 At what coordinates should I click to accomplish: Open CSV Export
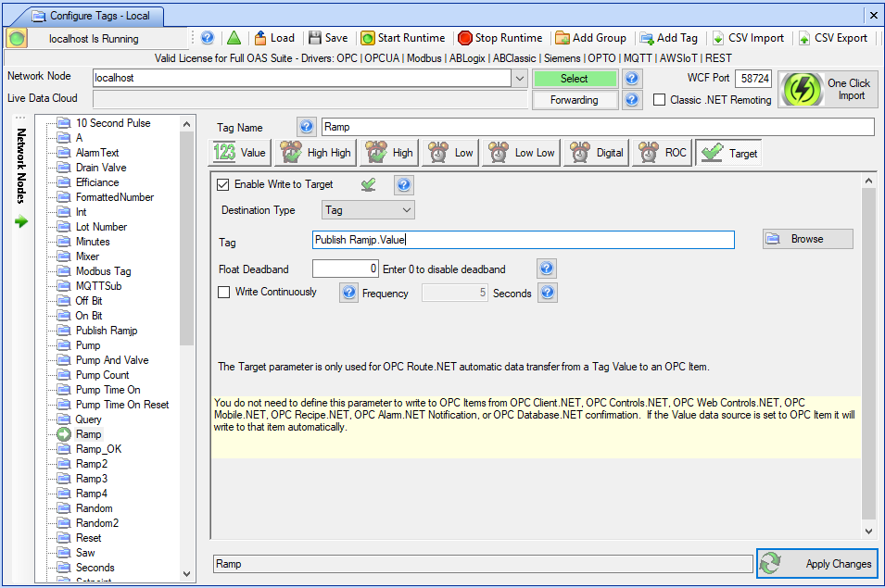[x=833, y=38]
